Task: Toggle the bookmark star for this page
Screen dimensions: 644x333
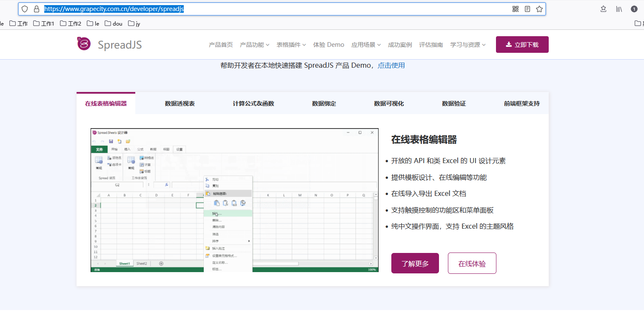Action: pyautogui.click(x=539, y=9)
